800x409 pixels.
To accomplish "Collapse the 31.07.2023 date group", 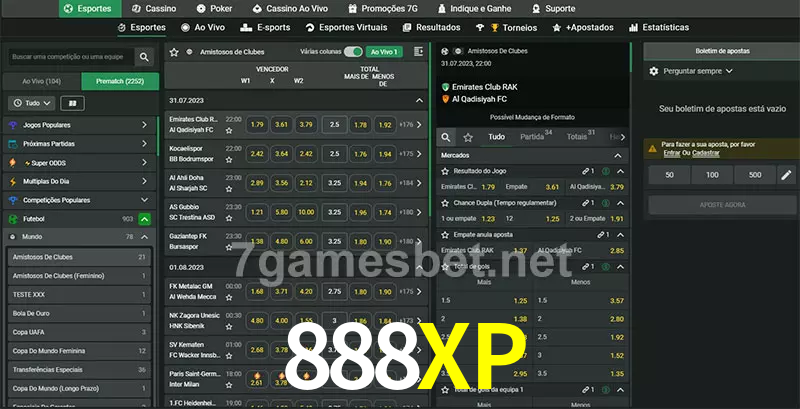I will point(419,101).
